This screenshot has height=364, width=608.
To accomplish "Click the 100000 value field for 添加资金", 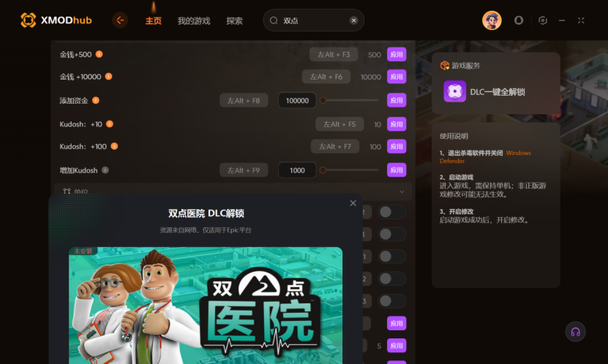I will (x=297, y=101).
